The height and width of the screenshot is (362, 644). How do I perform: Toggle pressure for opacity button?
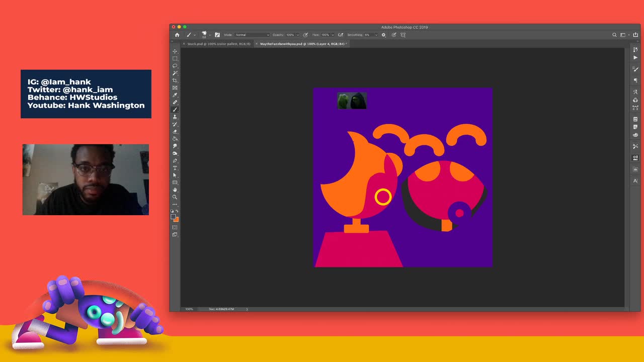(305, 35)
